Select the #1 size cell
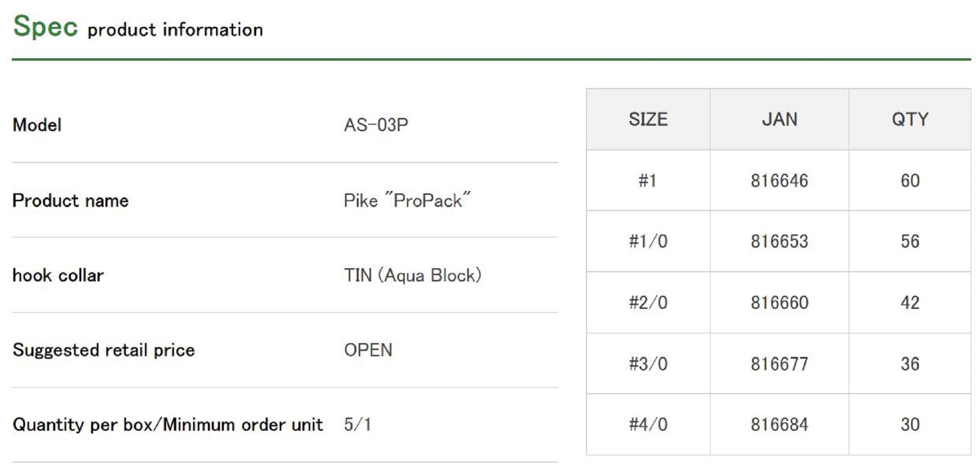The height and width of the screenshot is (468, 980). 648,181
